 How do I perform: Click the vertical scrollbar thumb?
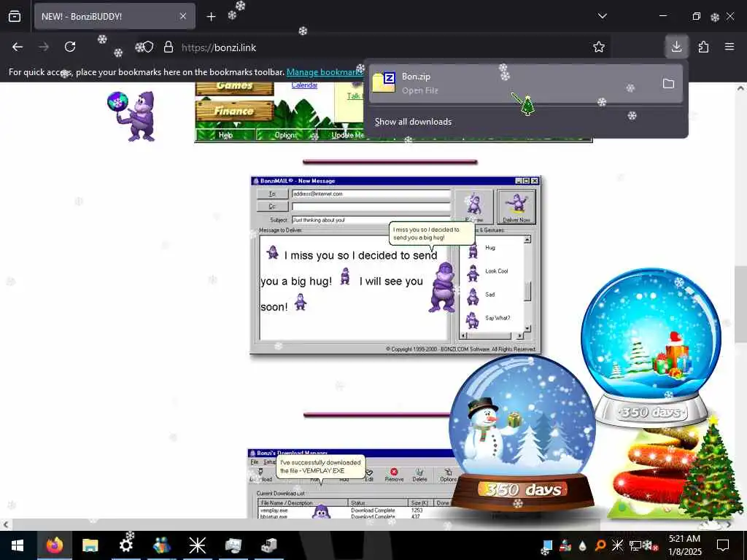tap(740, 304)
